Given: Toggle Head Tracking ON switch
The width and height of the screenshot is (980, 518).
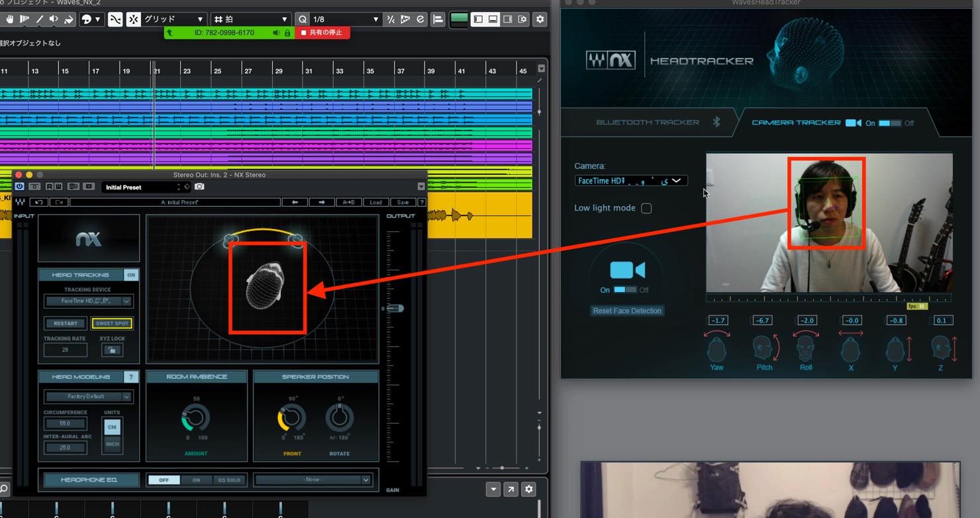Looking at the screenshot, I should pos(130,275).
